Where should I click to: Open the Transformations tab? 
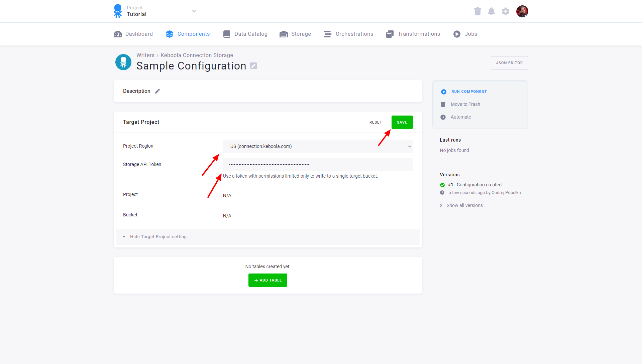(413, 34)
